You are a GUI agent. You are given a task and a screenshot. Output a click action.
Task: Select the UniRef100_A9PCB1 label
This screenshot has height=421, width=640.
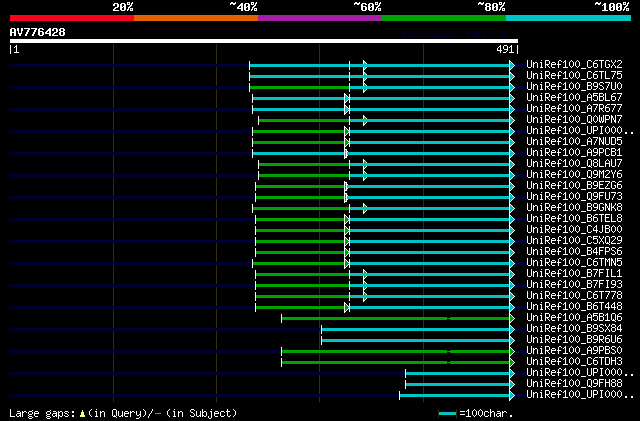point(574,153)
